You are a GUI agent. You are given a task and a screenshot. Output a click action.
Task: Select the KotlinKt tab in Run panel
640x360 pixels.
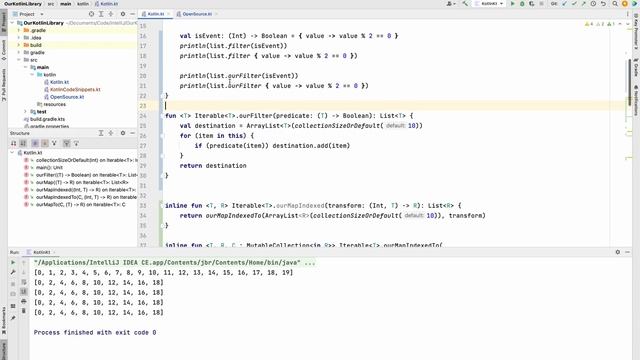(40, 252)
